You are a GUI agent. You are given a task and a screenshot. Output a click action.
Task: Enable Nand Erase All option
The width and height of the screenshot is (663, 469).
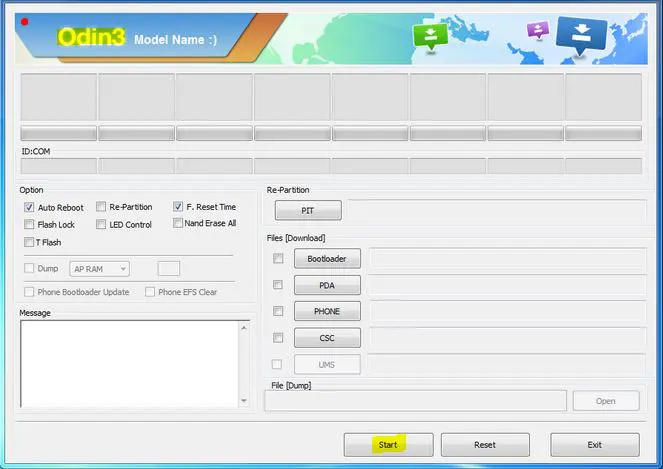click(x=178, y=223)
